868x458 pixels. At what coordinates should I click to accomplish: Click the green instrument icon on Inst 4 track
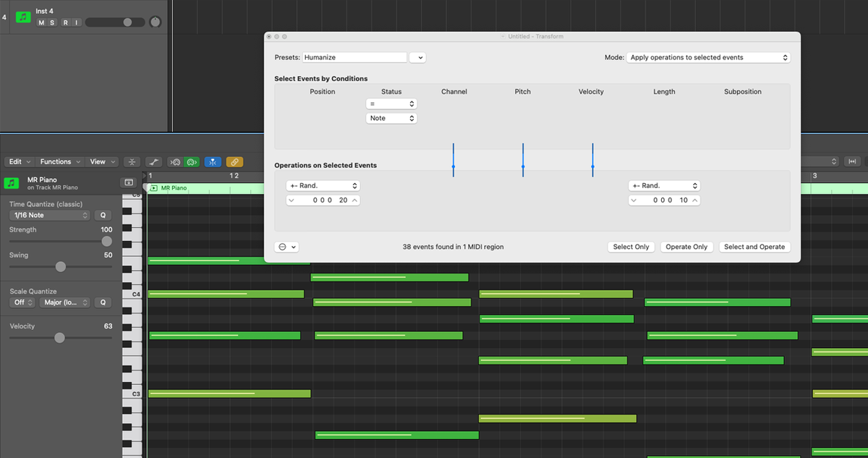click(x=23, y=17)
